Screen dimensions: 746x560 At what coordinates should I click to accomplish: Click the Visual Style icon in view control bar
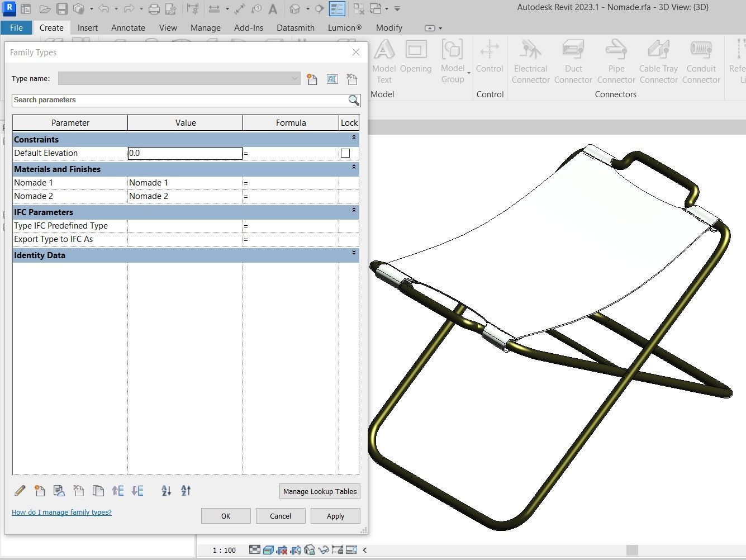[268, 550]
